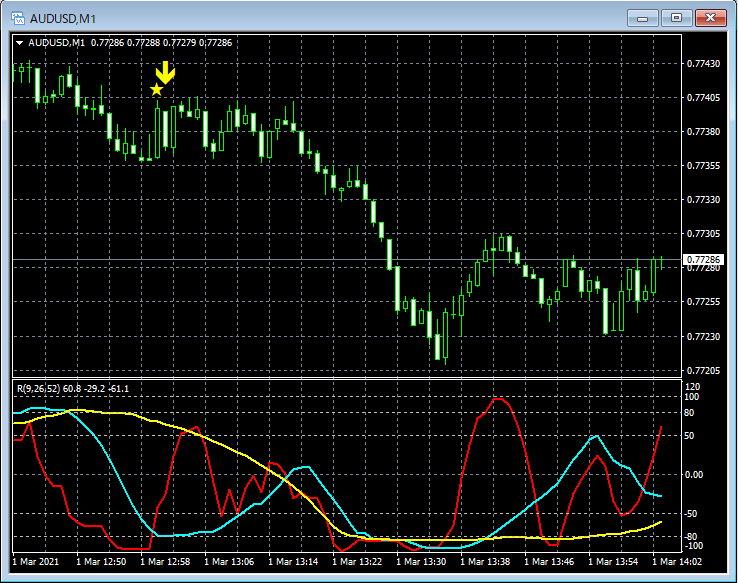Click the indicator scale level 100
739x583 pixels.
coord(692,397)
